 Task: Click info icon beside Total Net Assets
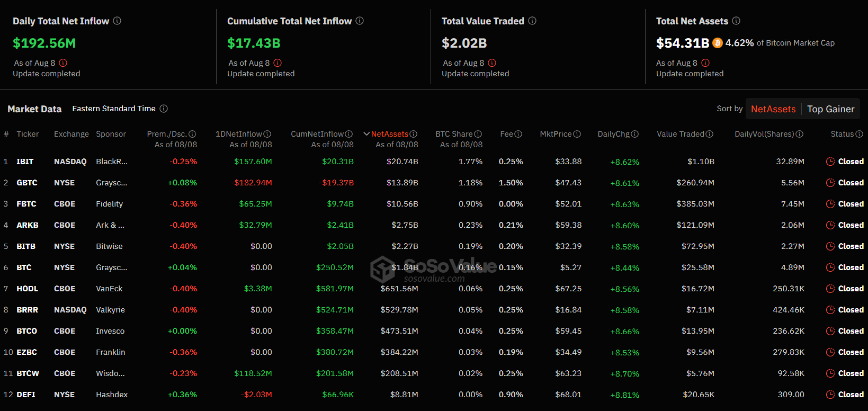[736, 21]
